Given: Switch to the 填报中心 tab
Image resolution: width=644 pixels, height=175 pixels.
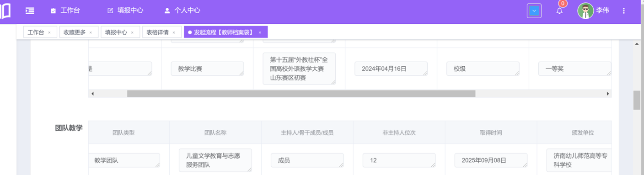Looking at the screenshot, I should [x=116, y=32].
